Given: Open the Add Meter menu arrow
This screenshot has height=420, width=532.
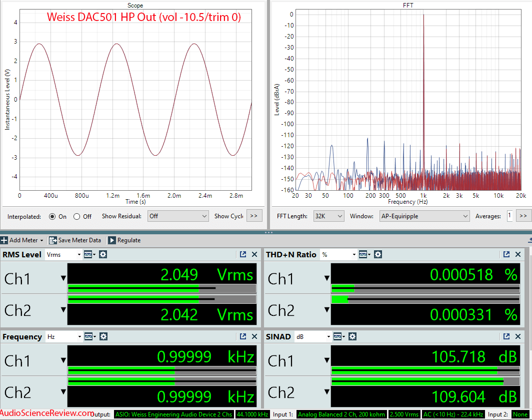Looking at the screenshot, I should coord(41,241).
